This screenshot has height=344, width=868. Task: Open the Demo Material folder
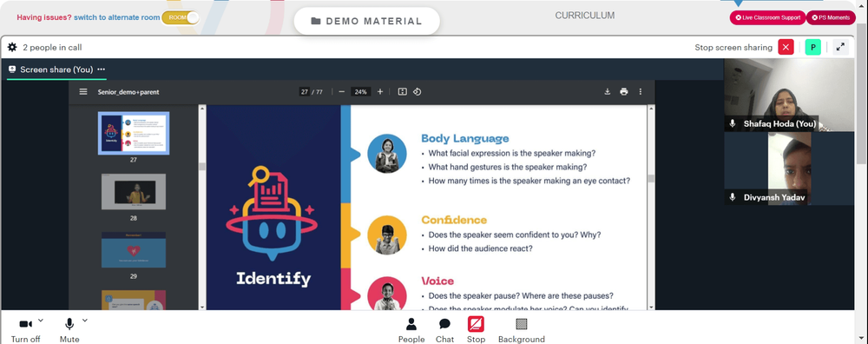(366, 21)
